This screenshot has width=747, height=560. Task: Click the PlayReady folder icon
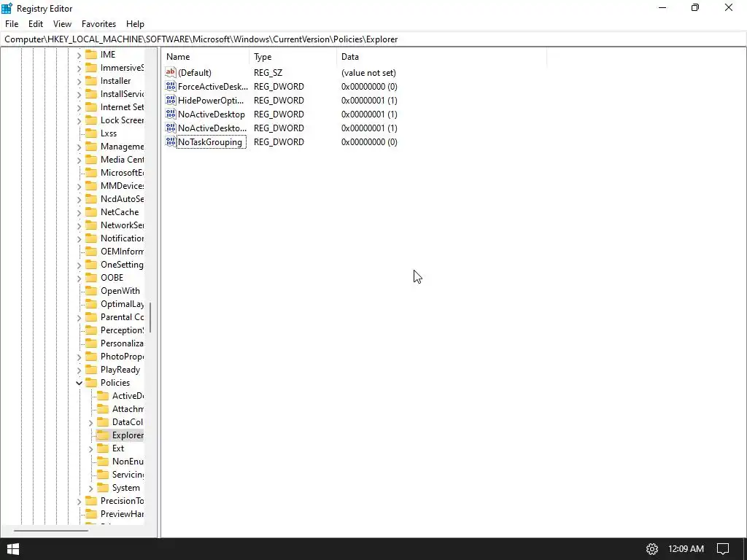point(91,369)
